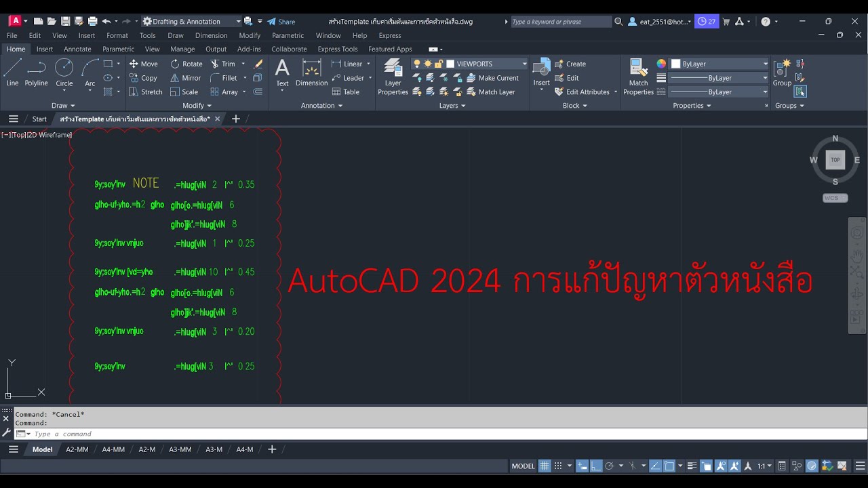Click the Copy tool
868x488 pixels.
[143, 78]
